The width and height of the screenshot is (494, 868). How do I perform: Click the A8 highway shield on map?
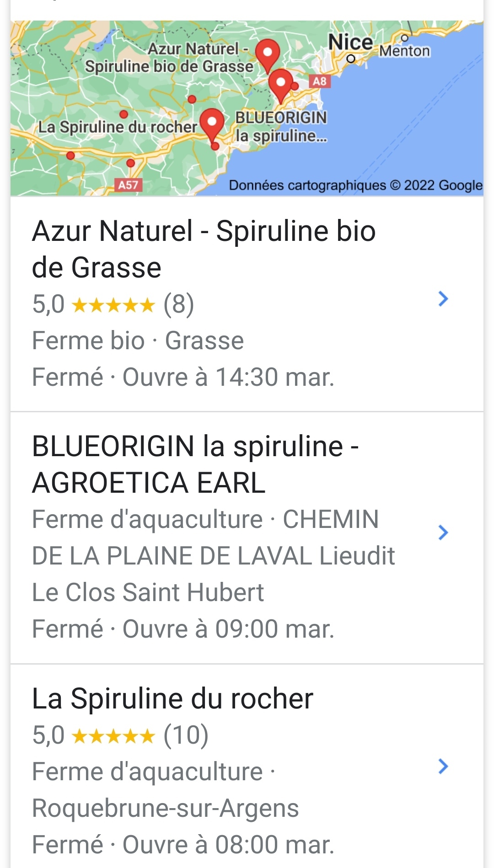pyautogui.click(x=319, y=81)
